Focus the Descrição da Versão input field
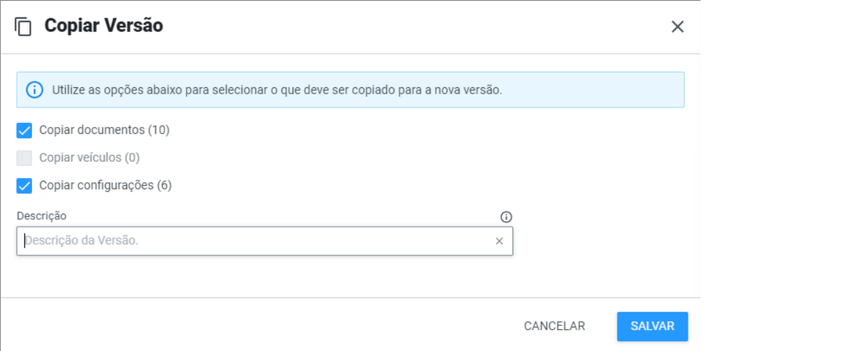Image resolution: width=868 pixels, height=351 pixels. (251, 241)
